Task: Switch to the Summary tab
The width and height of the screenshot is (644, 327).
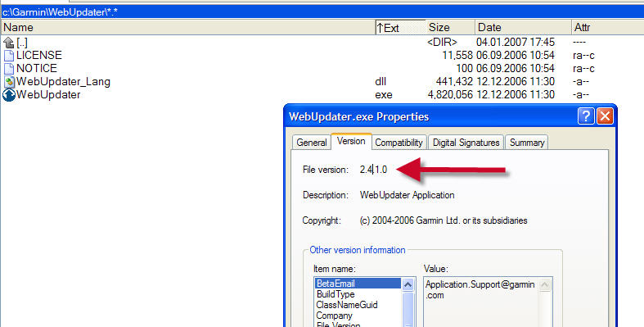Action: (x=526, y=143)
